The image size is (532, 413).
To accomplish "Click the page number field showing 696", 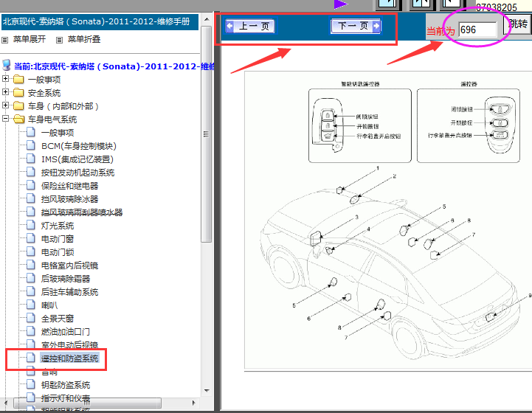I will click(477, 29).
